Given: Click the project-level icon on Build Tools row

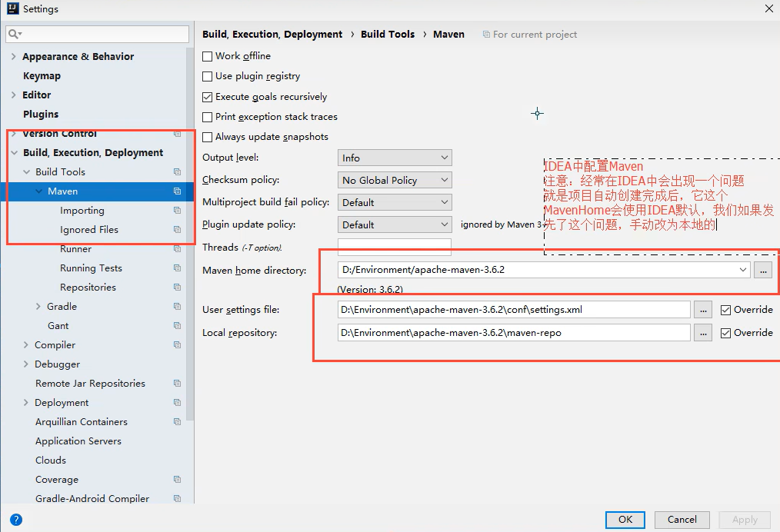Looking at the screenshot, I should coord(177,171).
